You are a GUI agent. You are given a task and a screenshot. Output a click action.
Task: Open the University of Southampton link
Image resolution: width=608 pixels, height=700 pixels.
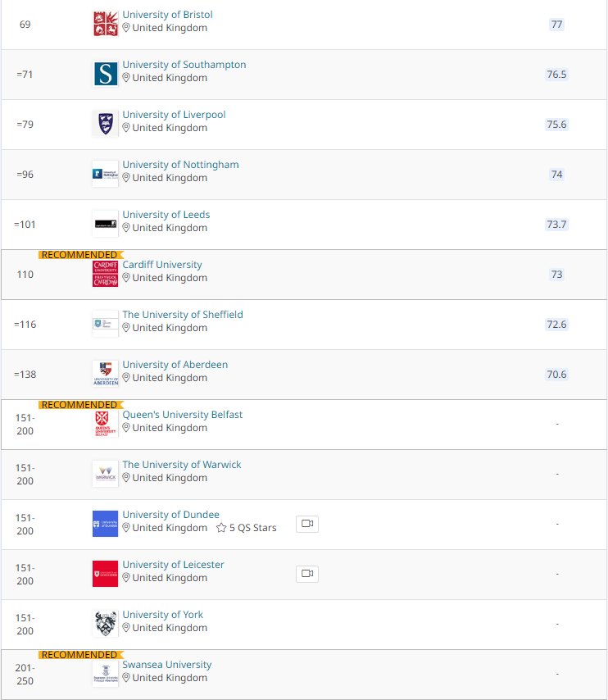click(184, 65)
